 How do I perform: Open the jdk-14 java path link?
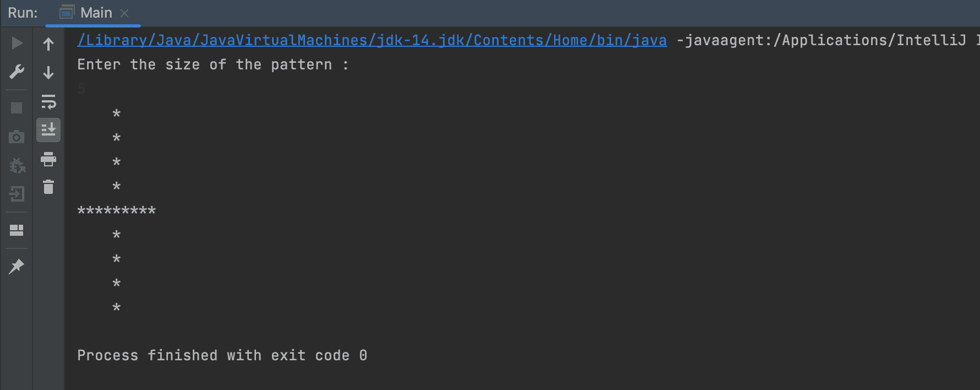tap(372, 40)
